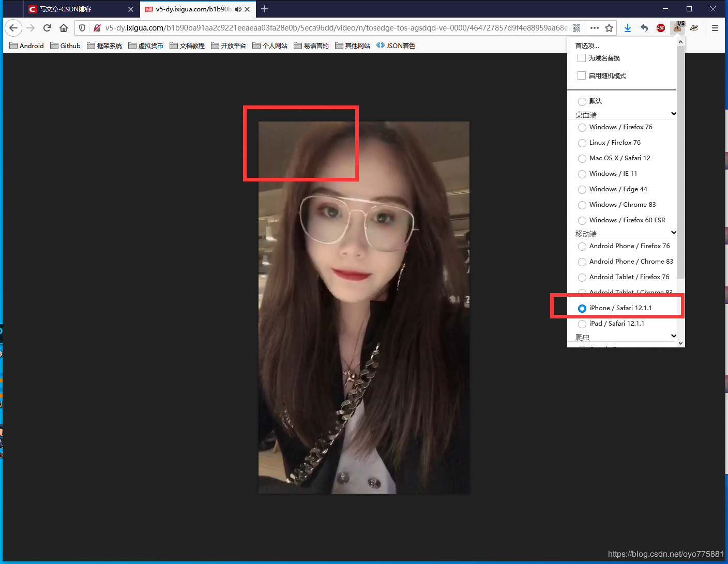The image size is (728, 564).
Task: Select iPad / Safari 12.1.1 user agent
Action: [582, 324]
